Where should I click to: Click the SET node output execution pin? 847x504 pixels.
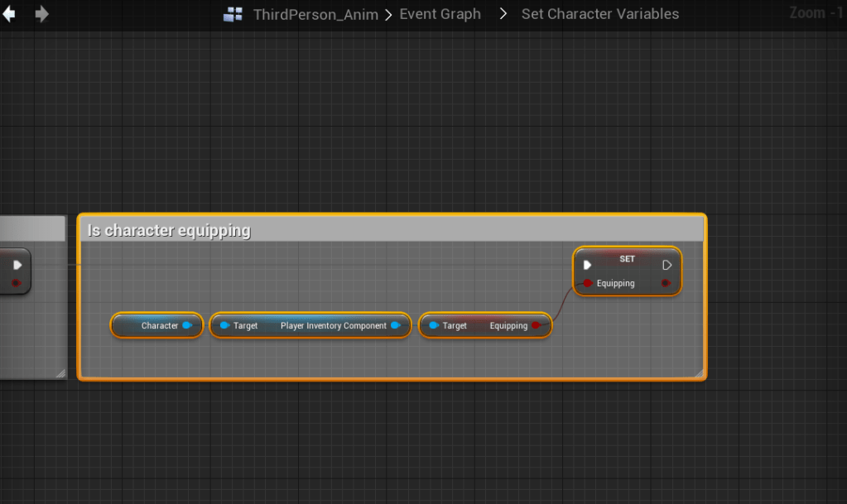pos(667,265)
